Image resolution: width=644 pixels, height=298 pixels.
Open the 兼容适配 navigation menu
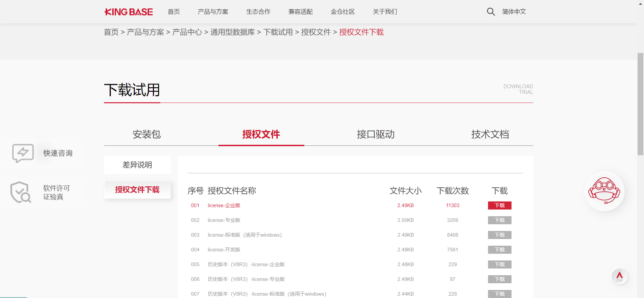tap(301, 12)
